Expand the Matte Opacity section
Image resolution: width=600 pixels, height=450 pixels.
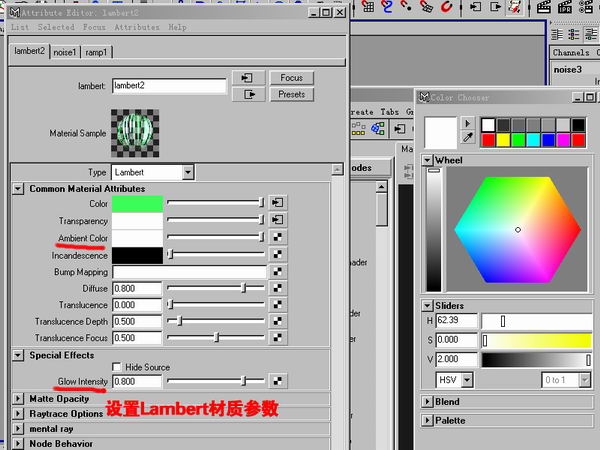(x=18, y=399)
